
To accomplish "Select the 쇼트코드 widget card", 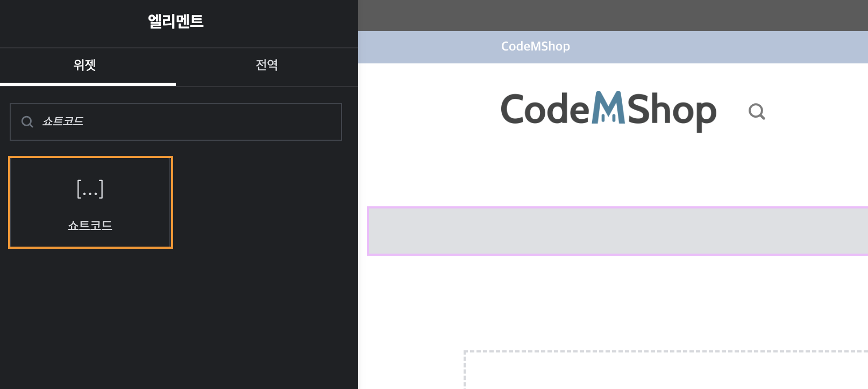I will [90, 203].
